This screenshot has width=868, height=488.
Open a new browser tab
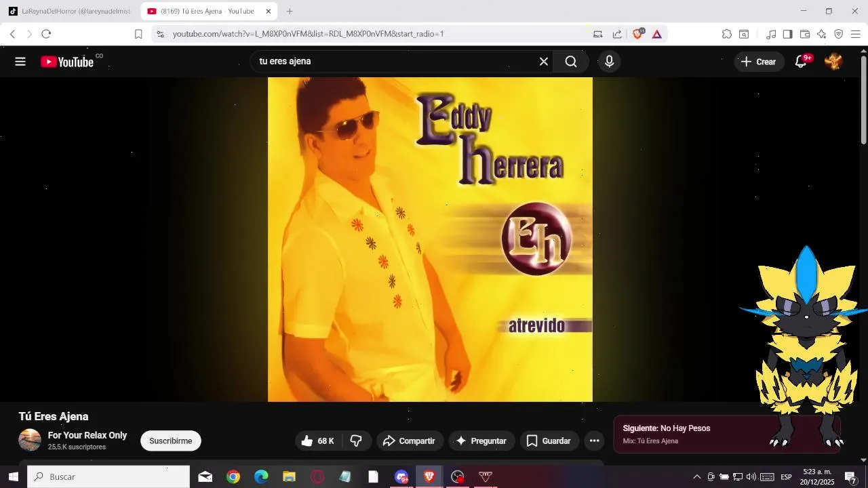290,12
